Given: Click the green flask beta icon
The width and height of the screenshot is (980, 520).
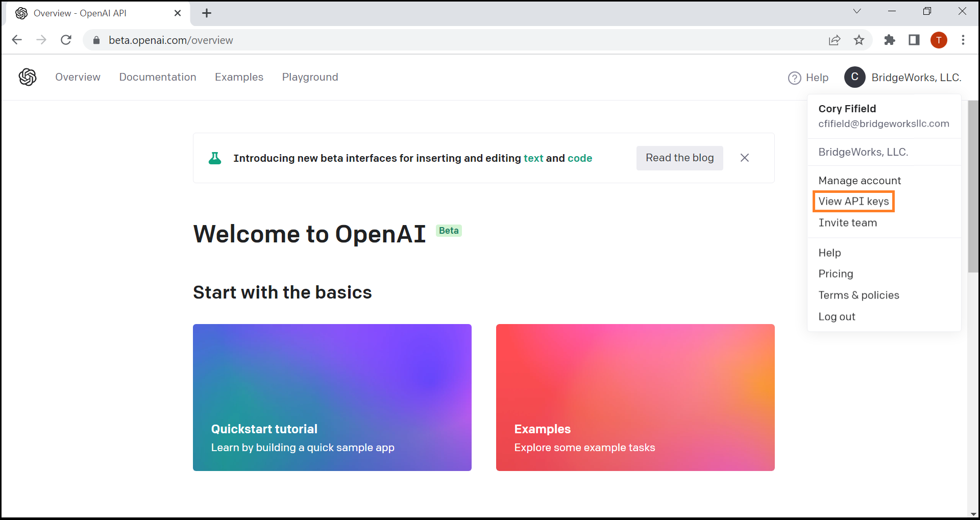Looking at the screenshot, I should click(215, 158).
